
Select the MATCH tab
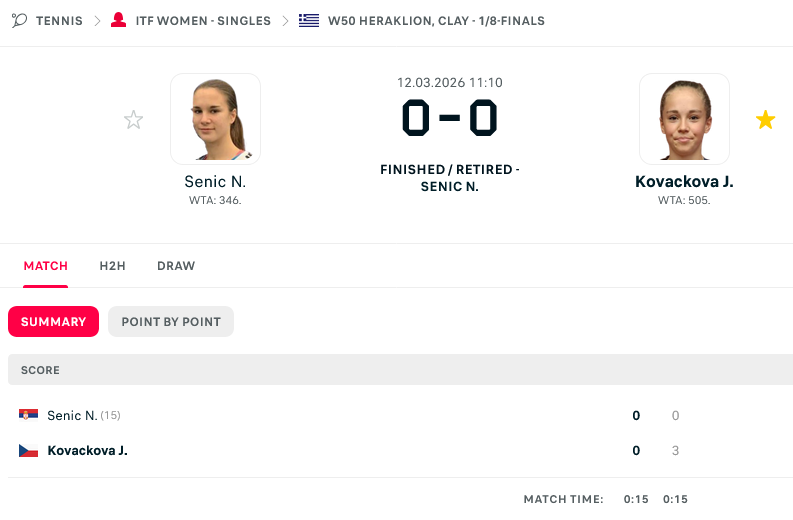(x=46, y=266)
